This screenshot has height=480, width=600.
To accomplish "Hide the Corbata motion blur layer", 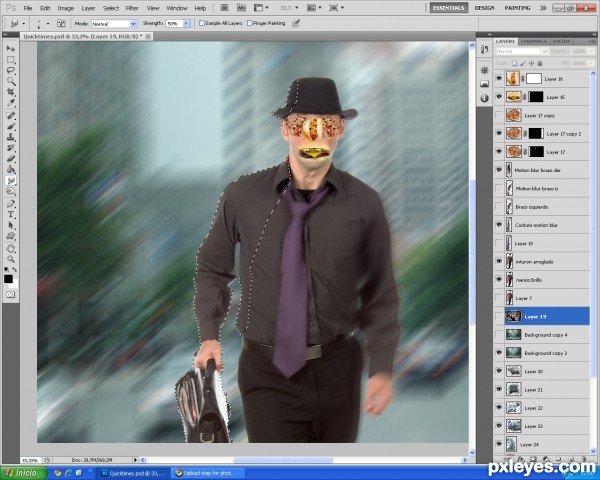I will coord(499,225).
